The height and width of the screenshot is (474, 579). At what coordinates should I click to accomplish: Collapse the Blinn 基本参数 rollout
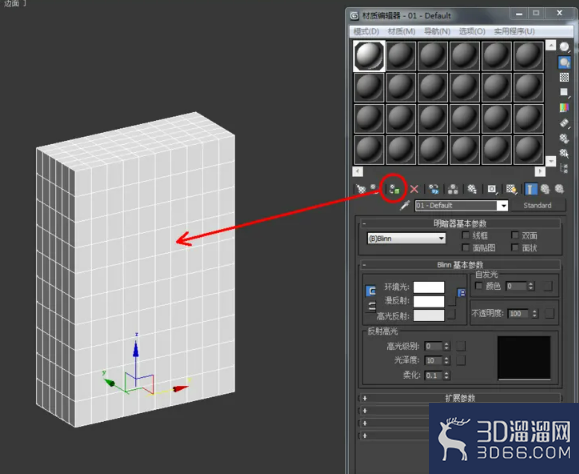pos(460,265)
